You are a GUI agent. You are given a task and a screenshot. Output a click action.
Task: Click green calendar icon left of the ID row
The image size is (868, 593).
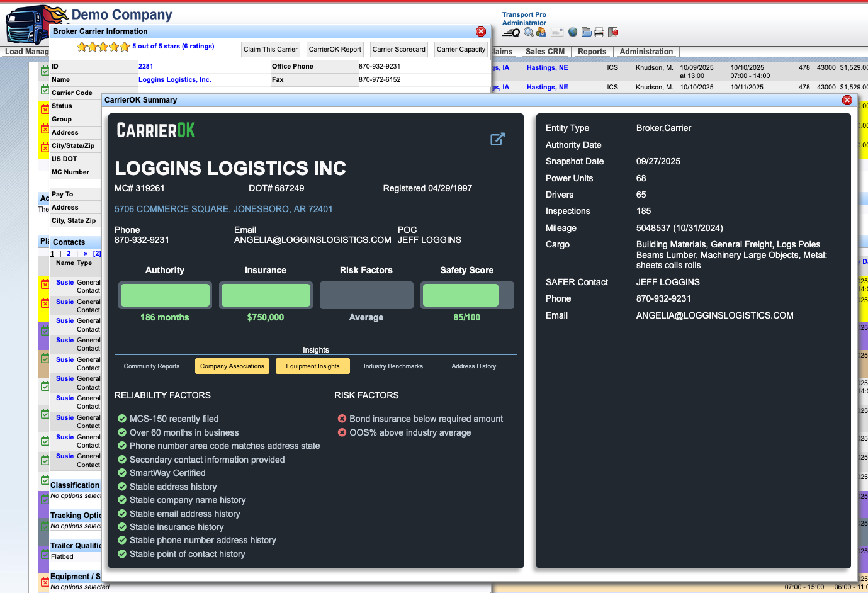tap(45, 71)
